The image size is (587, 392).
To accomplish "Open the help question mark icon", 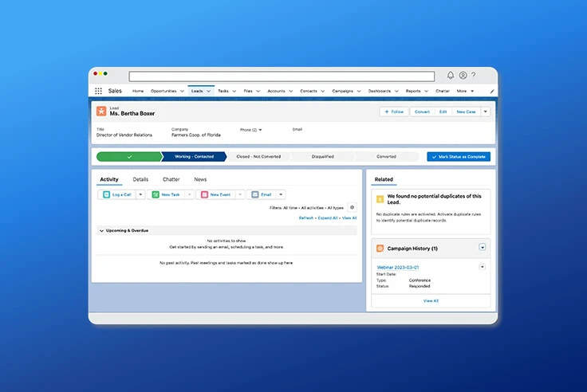I will 474,75.
